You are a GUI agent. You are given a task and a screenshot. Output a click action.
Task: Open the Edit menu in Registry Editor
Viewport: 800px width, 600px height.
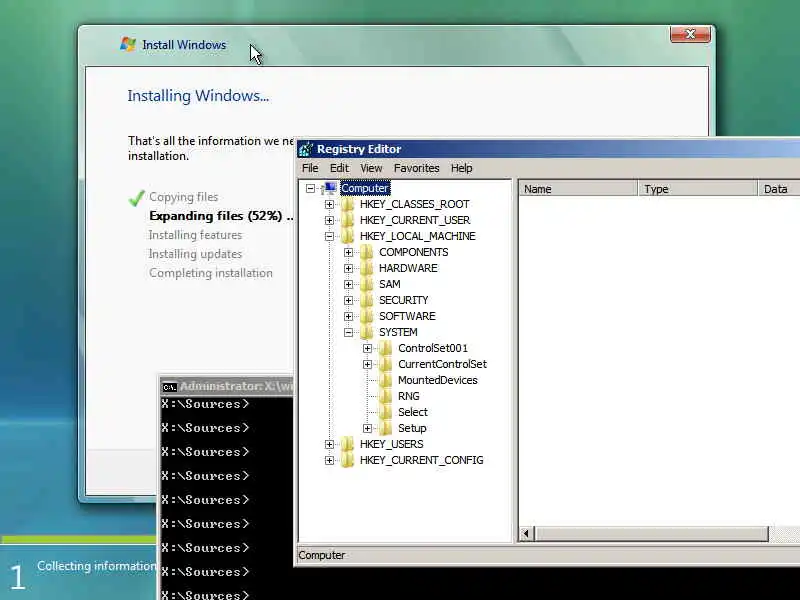click(x=339, y=168)
